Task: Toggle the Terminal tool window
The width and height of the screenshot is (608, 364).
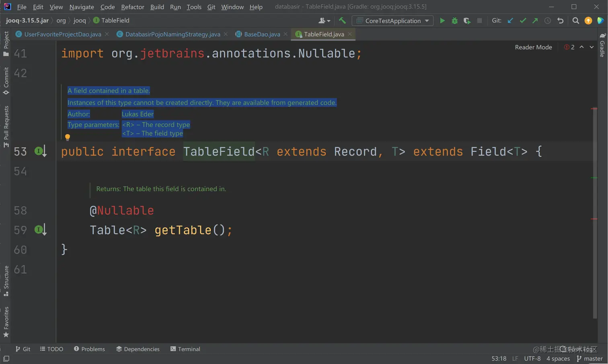Action: 185,349
